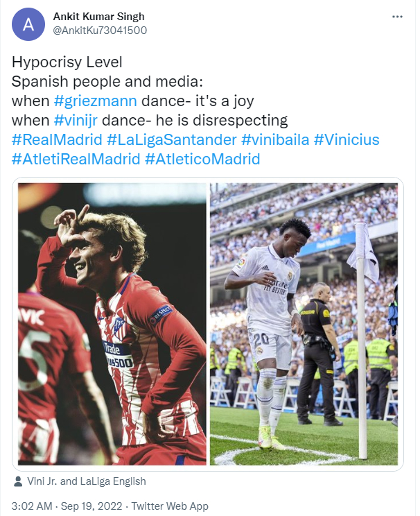Open the #AtleticoMadrid hashtag
The image size is (420, 516).
pos(202,159)
